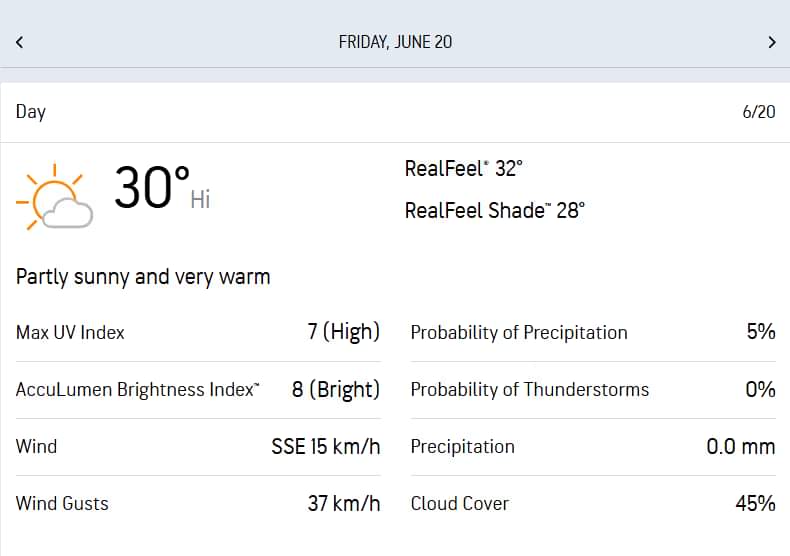790x556 pixels.
Task: Click the 6/20 date indicator
Action: tap(758, 111)
